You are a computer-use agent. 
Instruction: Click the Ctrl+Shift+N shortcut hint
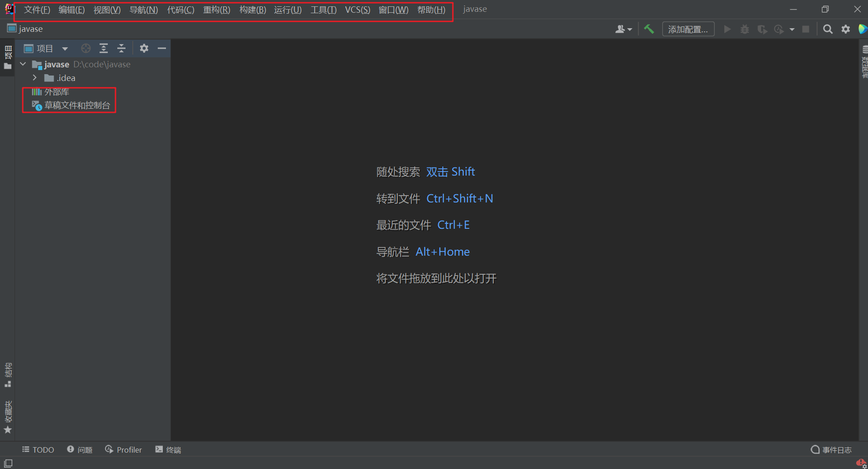(460, 198)
